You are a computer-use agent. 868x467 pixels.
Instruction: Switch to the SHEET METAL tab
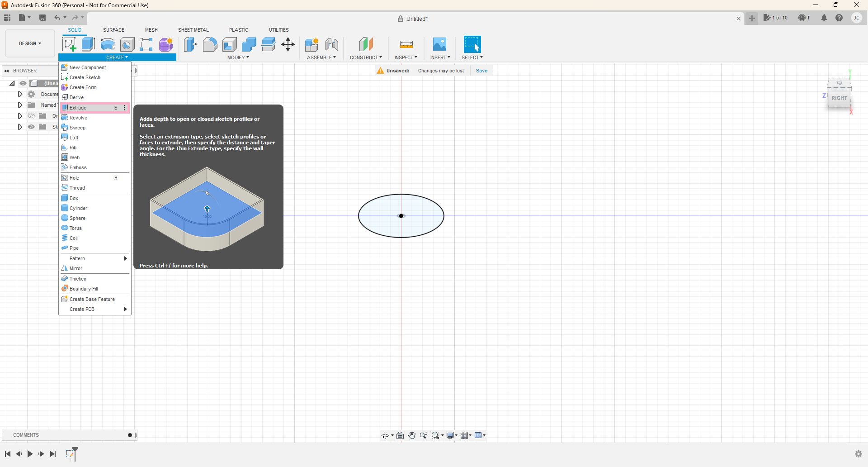coord(193,30)
